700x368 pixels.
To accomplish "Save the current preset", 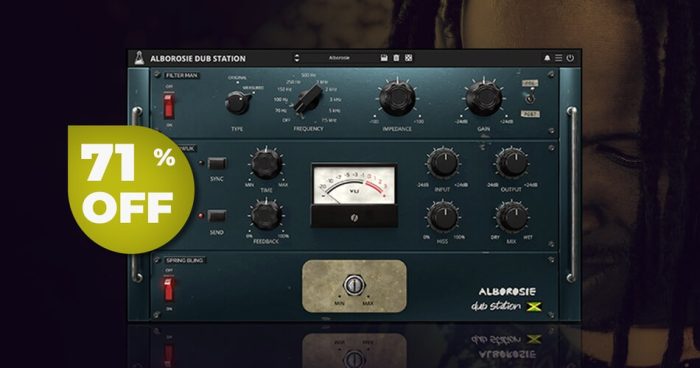I will [x=383, y=58].
